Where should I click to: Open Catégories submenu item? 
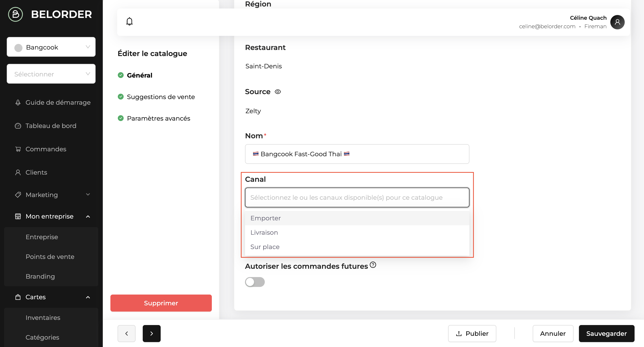pyautogui.click(x=42, y=337)
